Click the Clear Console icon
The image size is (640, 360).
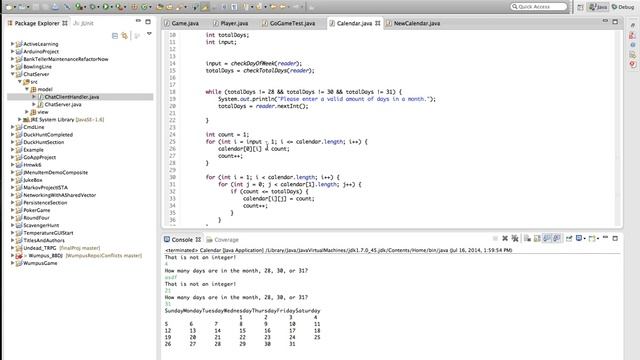tap(527, 238)
